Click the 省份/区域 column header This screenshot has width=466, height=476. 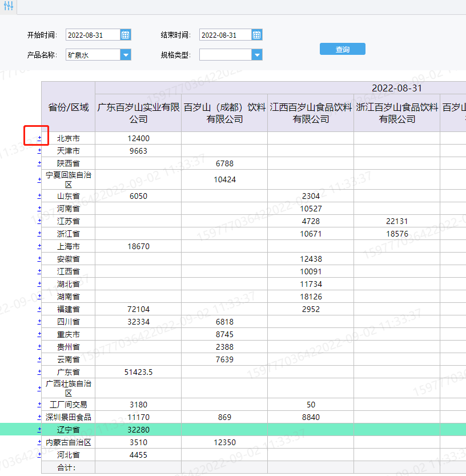(x=69, y=107)
